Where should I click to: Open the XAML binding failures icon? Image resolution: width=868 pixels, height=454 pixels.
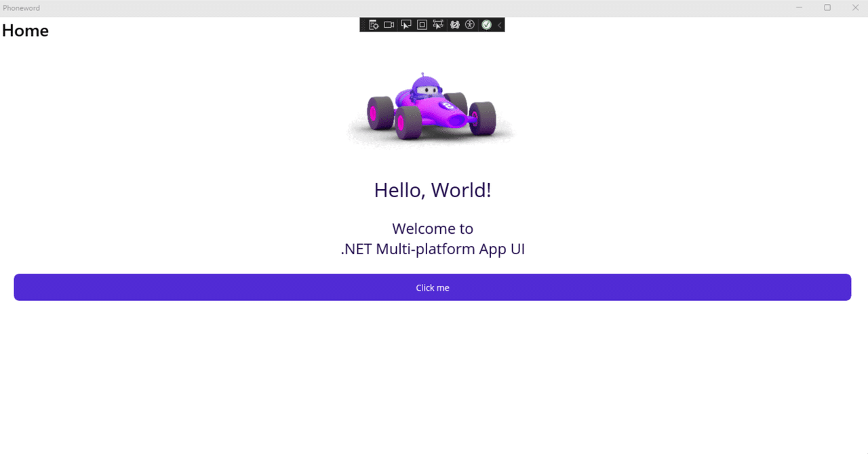(455, 24)
